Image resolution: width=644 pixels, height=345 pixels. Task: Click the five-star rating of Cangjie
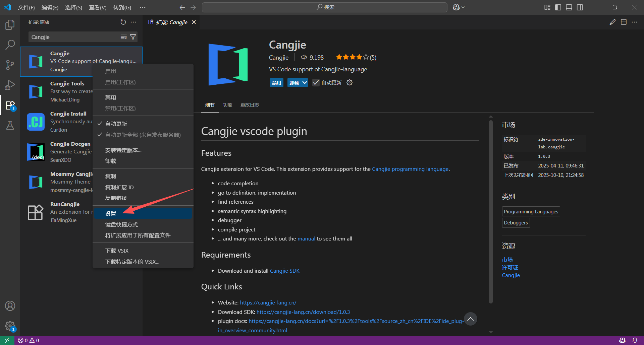coord(352,57)
